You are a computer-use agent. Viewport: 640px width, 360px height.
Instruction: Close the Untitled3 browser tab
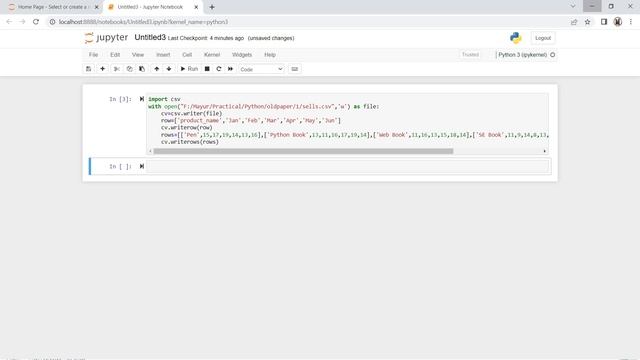click(x=196, y=7)
